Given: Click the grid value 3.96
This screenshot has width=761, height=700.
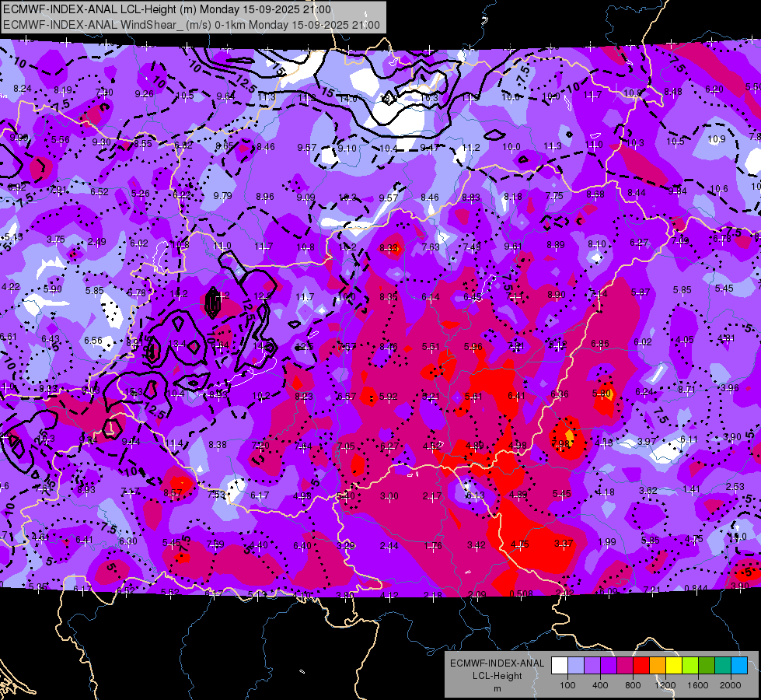Looking at the screenshot, I should click(x=729, y=387).
